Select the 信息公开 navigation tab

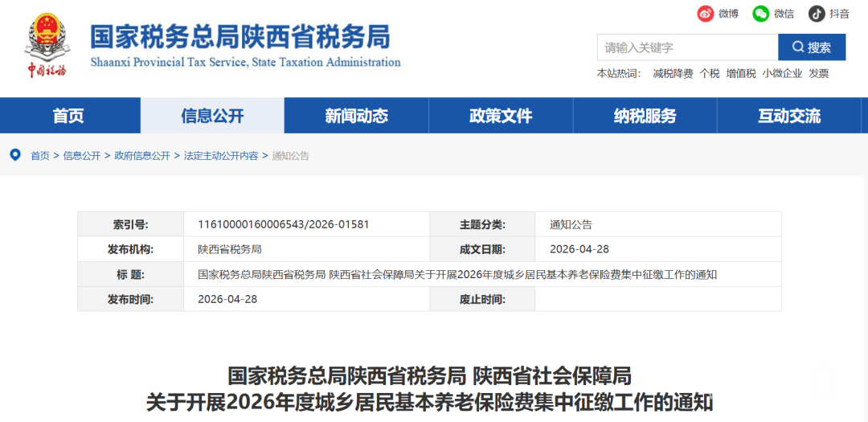click(212, 116)
